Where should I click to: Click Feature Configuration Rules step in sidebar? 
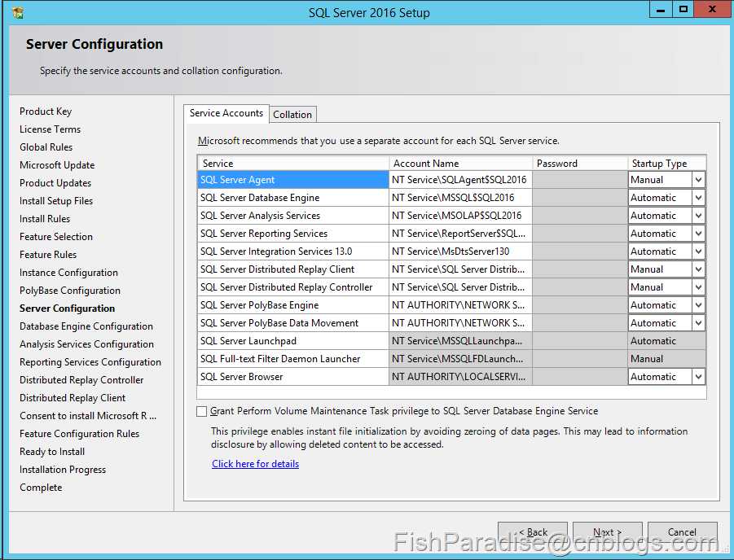pos(80,434)
